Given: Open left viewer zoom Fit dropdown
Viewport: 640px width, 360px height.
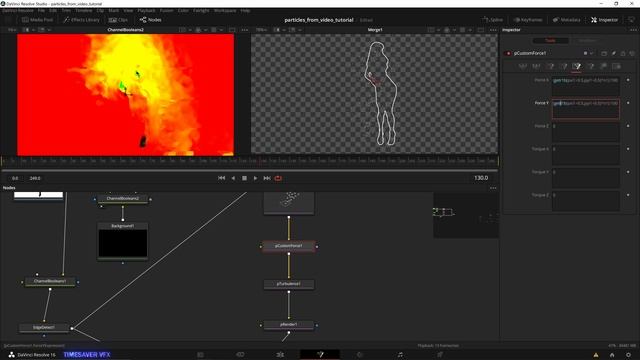Looking at the screenshot, I should (12, 30).
